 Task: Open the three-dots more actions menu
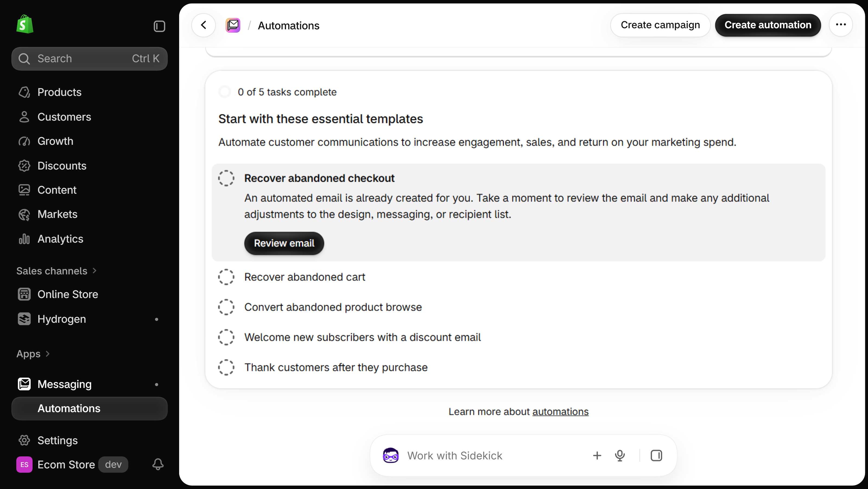coord(841,25)
